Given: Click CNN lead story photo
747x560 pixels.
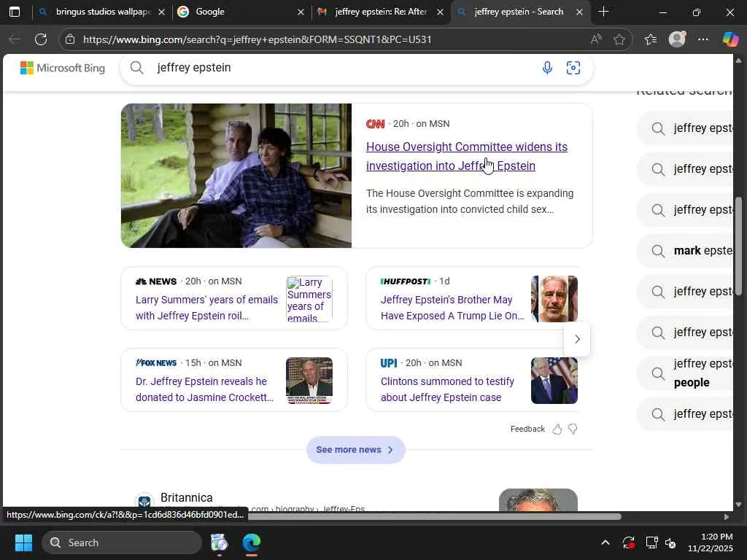Looking at the screenshot, I should 236,175.
